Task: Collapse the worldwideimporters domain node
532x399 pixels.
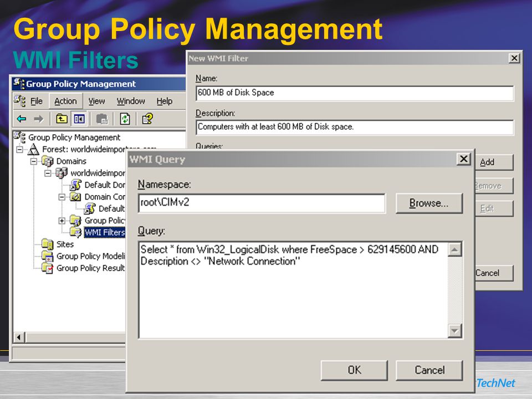Action: [x=48, y=173]
